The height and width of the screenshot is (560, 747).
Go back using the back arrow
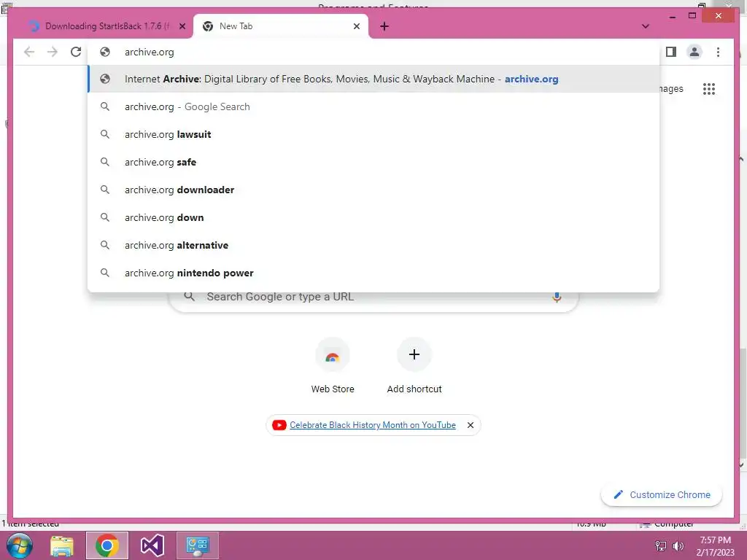29,52
